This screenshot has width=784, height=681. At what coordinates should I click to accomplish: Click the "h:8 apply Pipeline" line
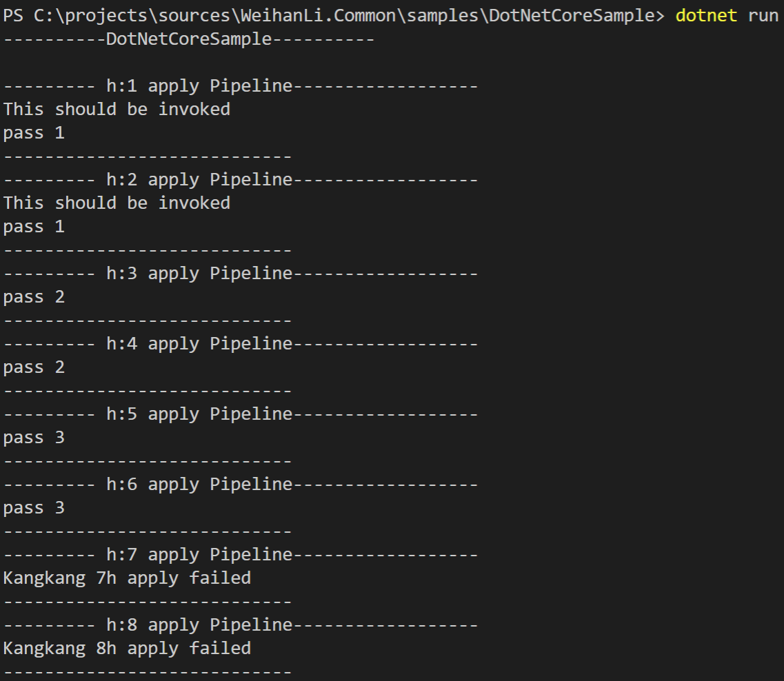coord(199,625)
